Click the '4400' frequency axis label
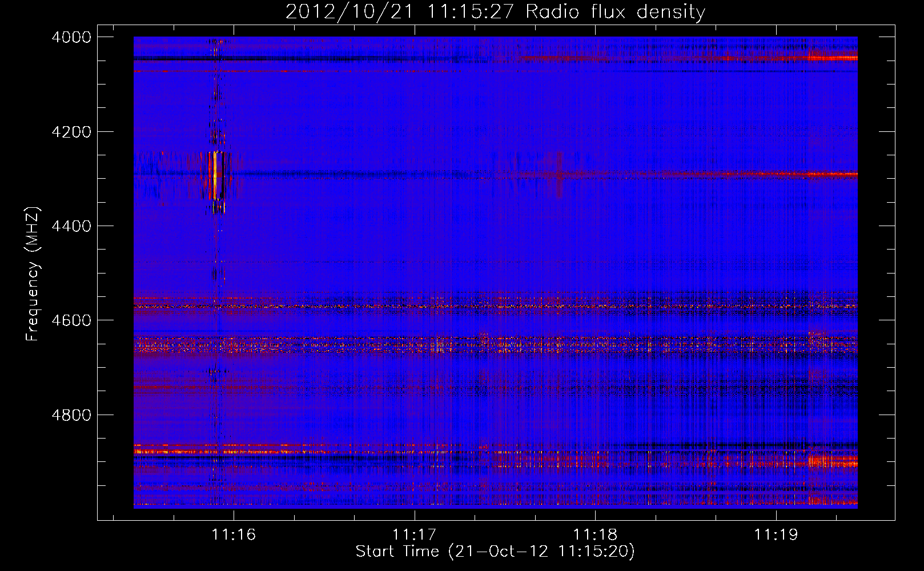 point(71,226)
